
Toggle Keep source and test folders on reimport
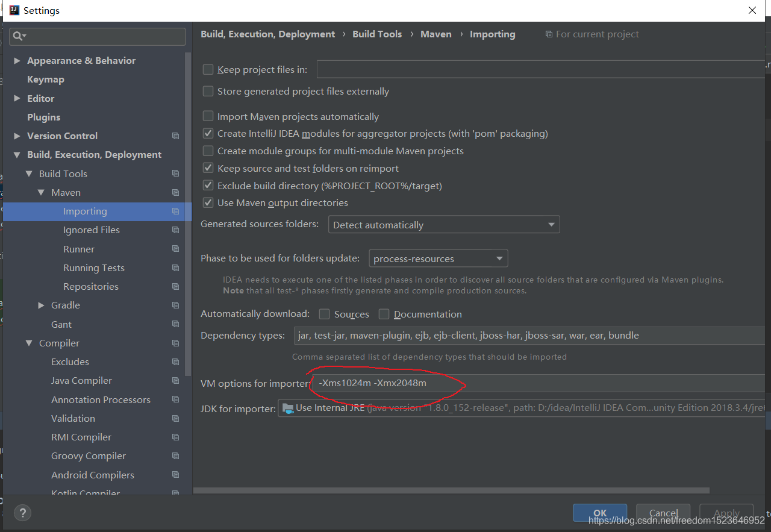coord(208,168)
